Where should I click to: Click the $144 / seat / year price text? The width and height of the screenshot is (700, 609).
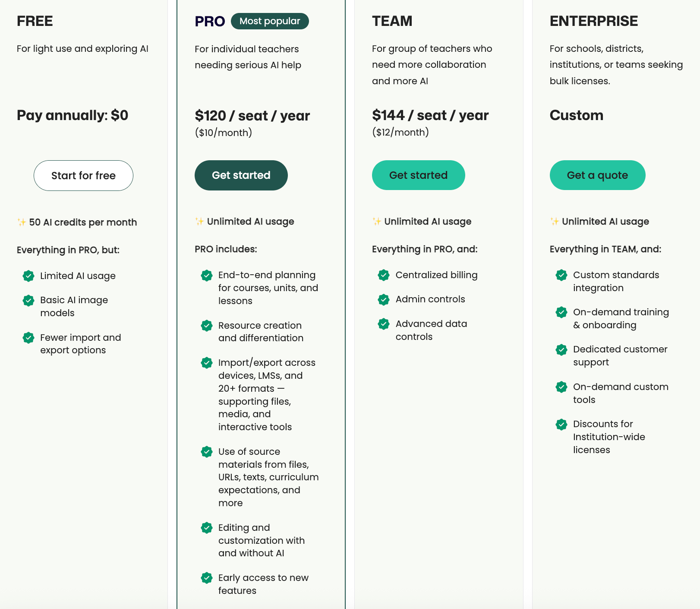coord(430,115)
